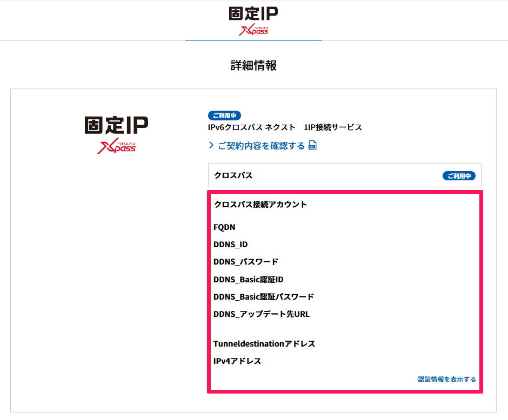508x420 pixels.
Task: Click the FQDN label
Action: click(x=224, y=227)
